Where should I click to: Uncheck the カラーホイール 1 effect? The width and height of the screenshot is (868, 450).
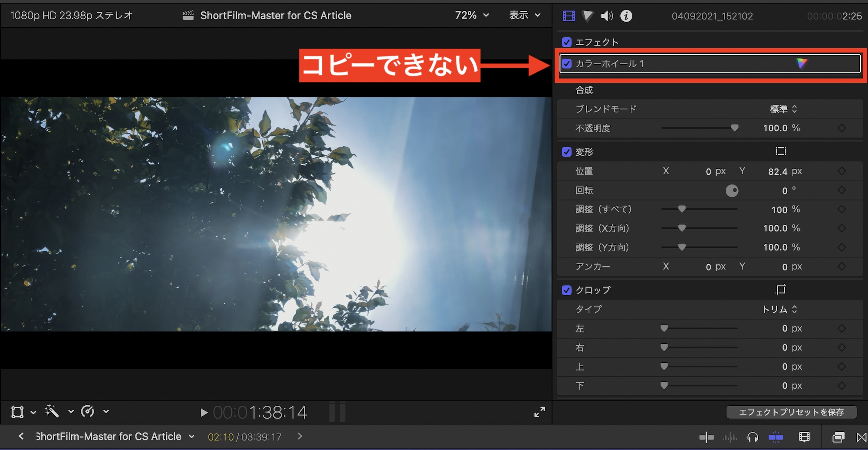point(566,64)
